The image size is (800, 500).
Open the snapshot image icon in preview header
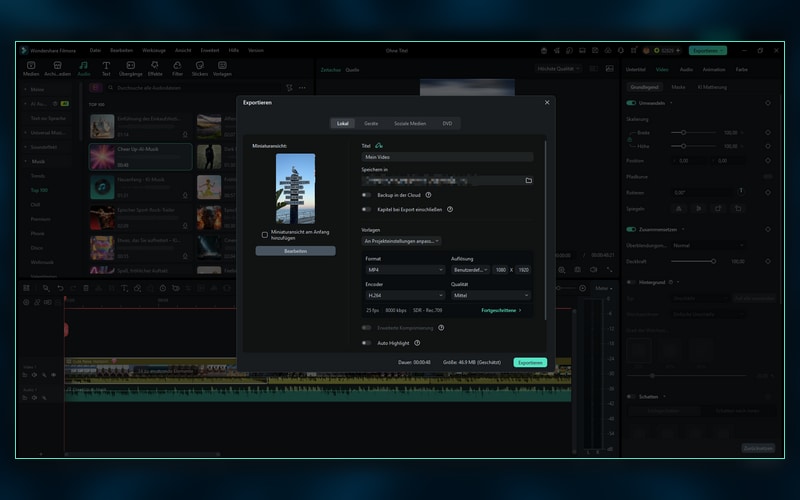[610, 68]
